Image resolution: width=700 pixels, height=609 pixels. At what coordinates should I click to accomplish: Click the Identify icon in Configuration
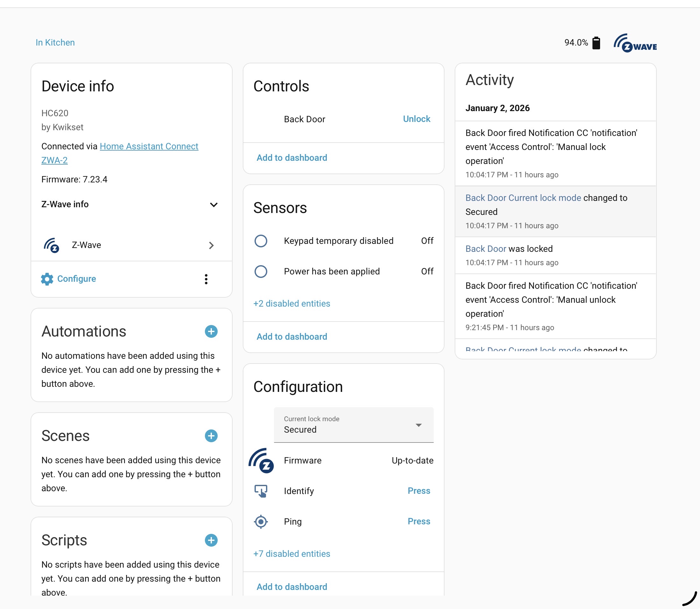pos(261,491)
